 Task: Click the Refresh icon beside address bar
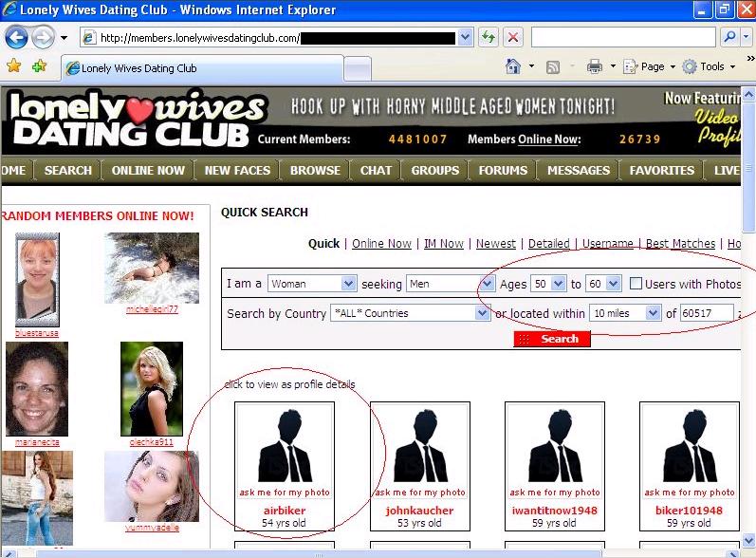[x=488, y=37]
